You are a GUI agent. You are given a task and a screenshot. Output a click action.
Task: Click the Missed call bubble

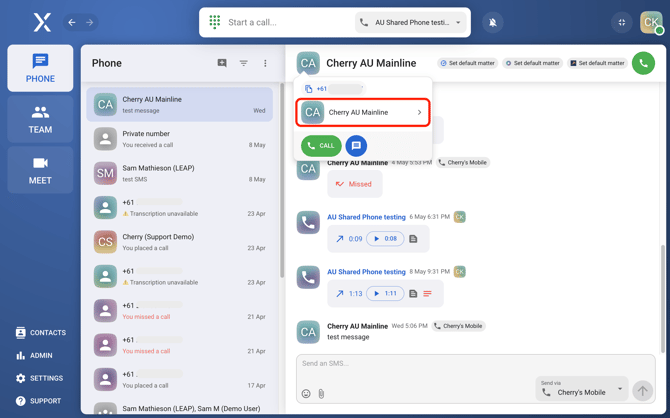pyautogui.click(x=355, y=184)
